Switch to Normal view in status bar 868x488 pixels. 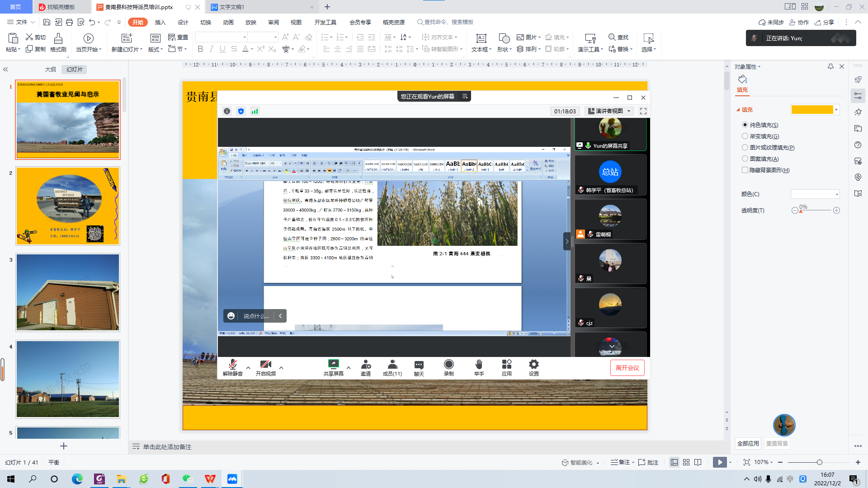pos(674,462)
